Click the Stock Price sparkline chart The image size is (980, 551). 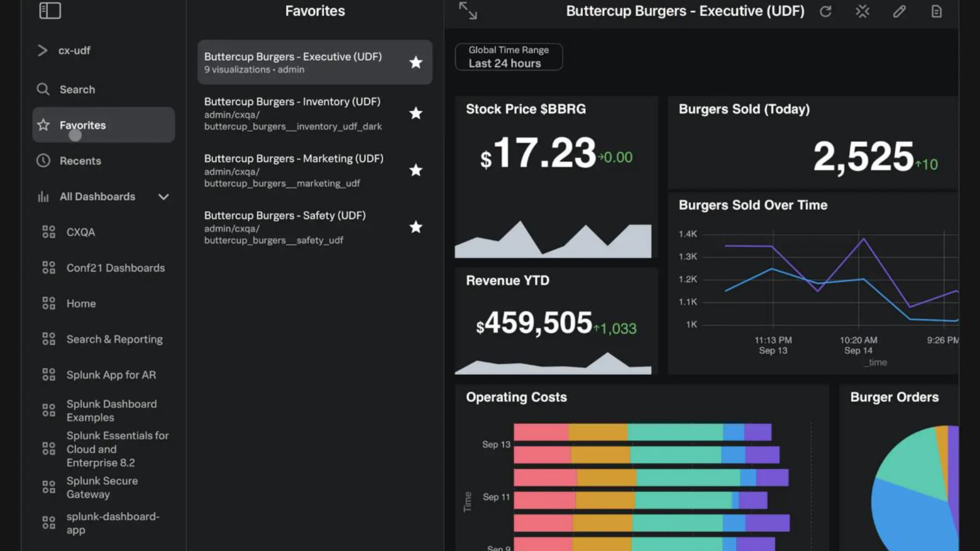pyautogui.click(x=553, y=239)
